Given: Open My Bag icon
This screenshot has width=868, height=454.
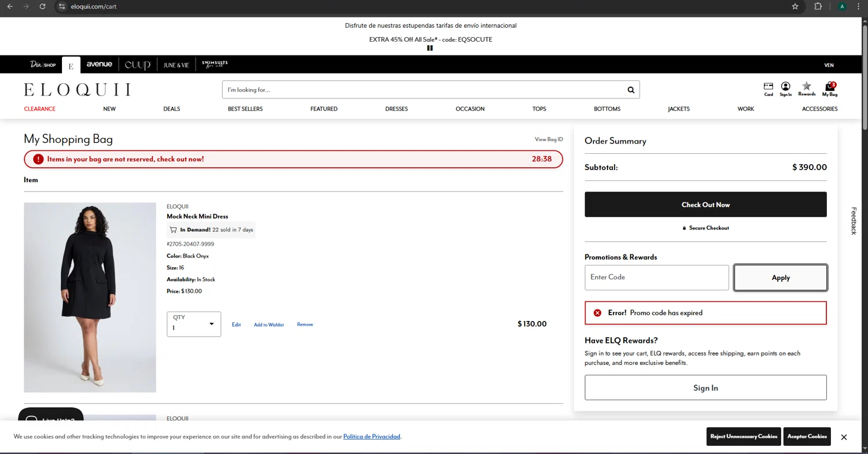Looking at the screenshot, I should [829, 89].
